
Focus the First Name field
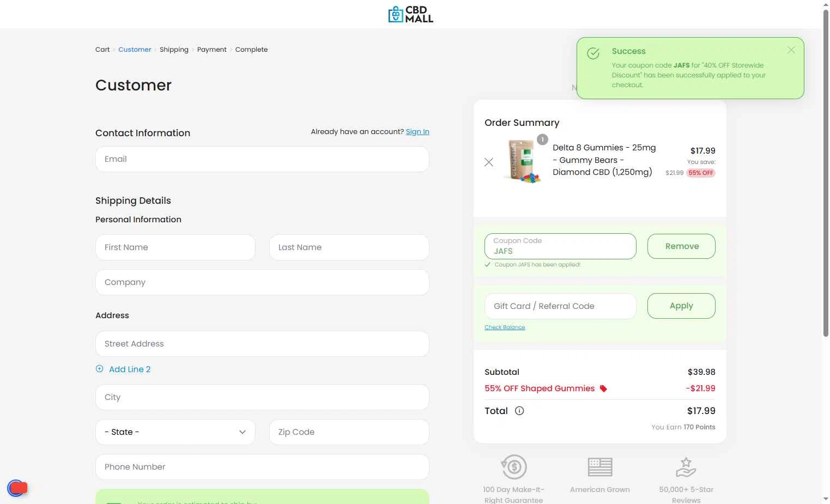pyautogui.click(x=175, y=247)
